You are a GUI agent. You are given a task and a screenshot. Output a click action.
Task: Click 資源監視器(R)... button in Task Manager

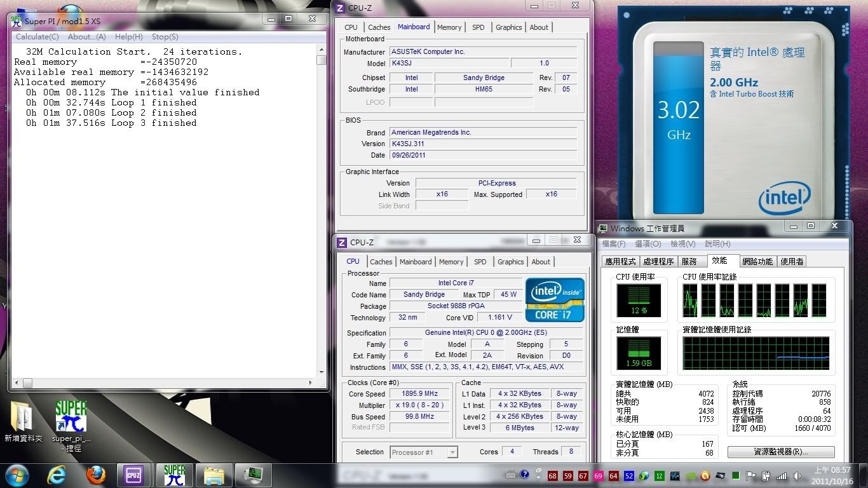click(781, 452)
